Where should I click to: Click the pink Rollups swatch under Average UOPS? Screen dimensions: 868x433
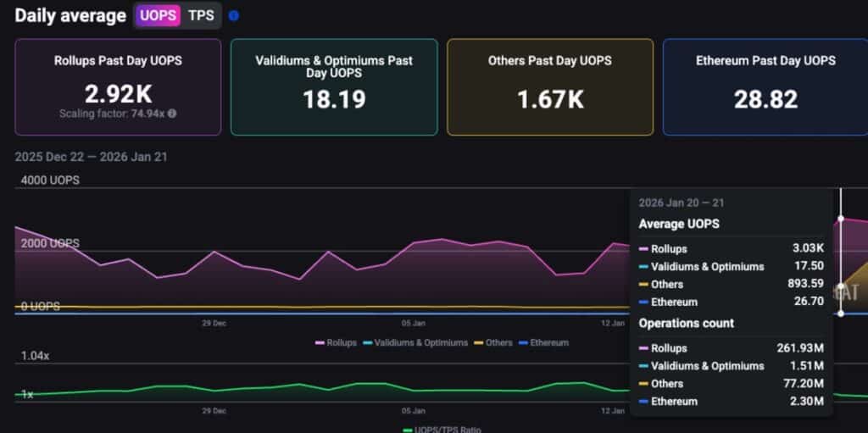[643, 249]
